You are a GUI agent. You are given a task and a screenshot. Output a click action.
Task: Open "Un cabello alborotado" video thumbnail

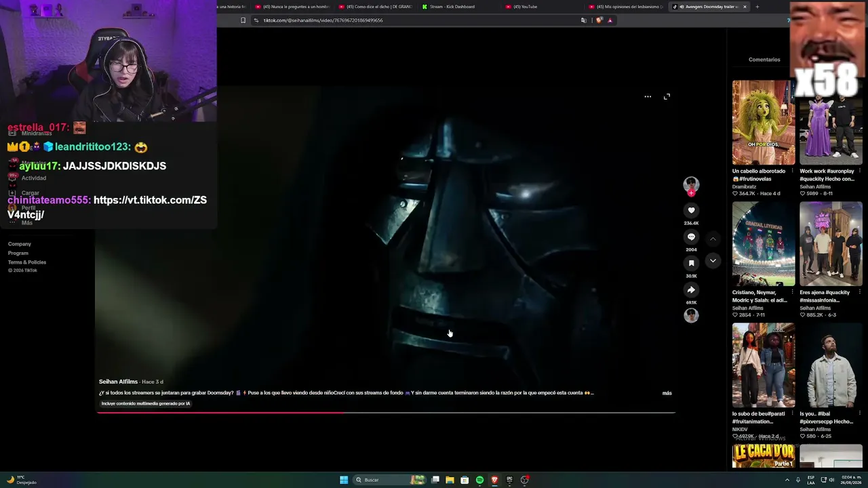click(764, 123)
